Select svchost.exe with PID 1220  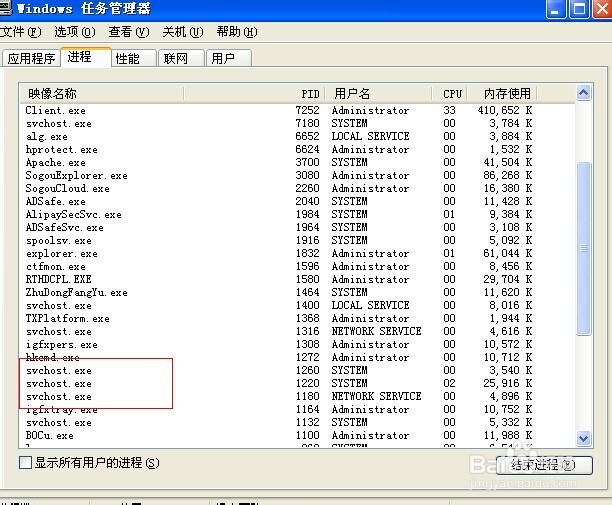click(297, 383)
